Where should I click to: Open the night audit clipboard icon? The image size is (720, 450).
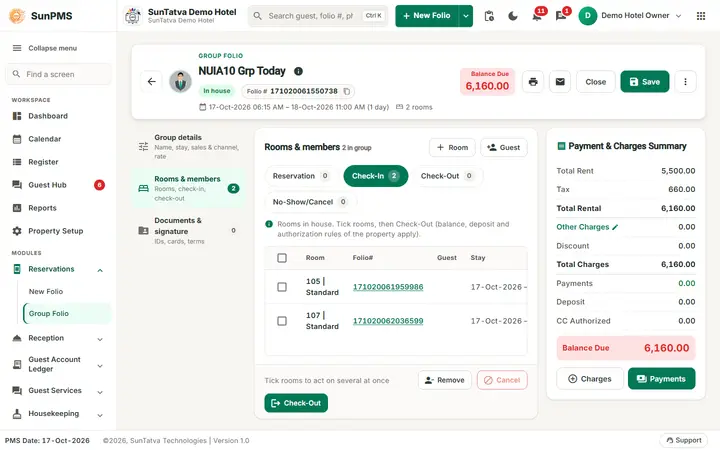coord(489,16)
